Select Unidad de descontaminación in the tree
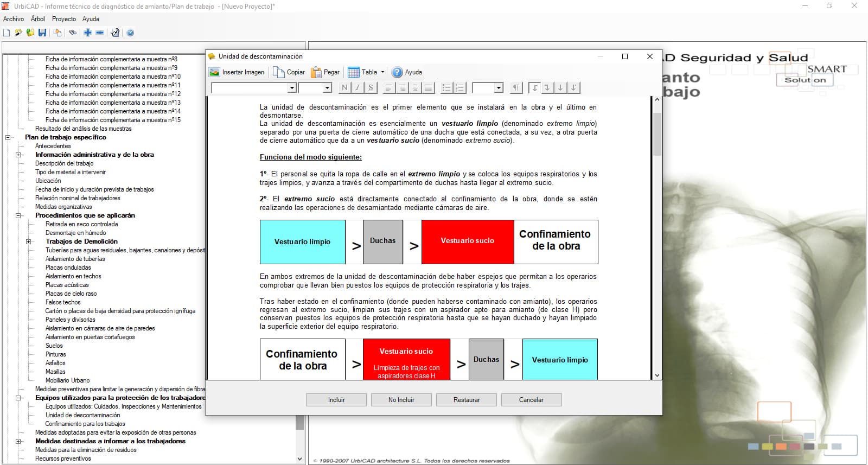The height and width of the screenshot is (465, 868). pyautogui.click(x=82, y=415)
